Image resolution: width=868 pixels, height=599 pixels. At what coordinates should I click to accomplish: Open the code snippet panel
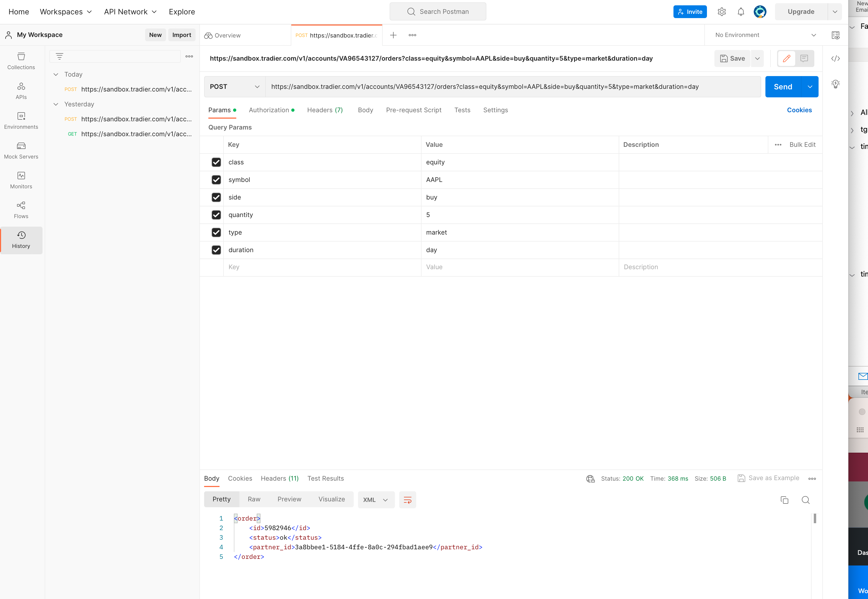coord(835,59)
